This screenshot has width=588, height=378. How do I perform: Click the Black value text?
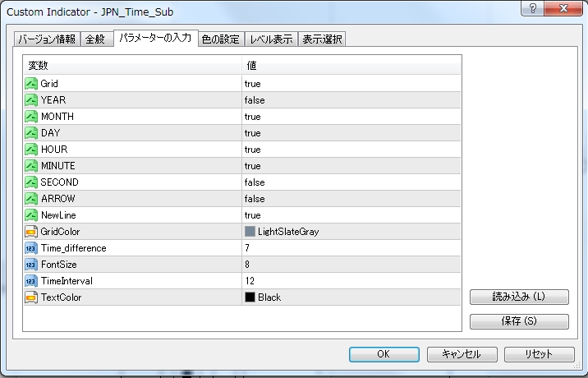[269, 297]
